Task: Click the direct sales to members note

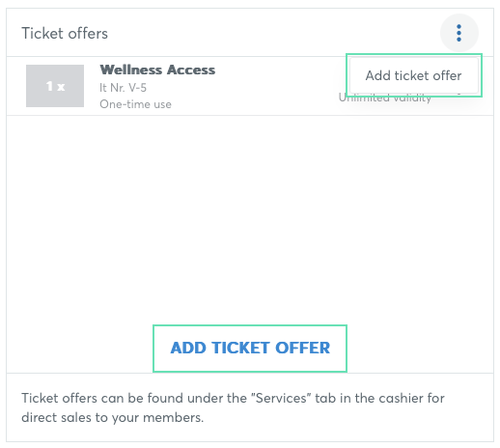Action: [113, 417]
